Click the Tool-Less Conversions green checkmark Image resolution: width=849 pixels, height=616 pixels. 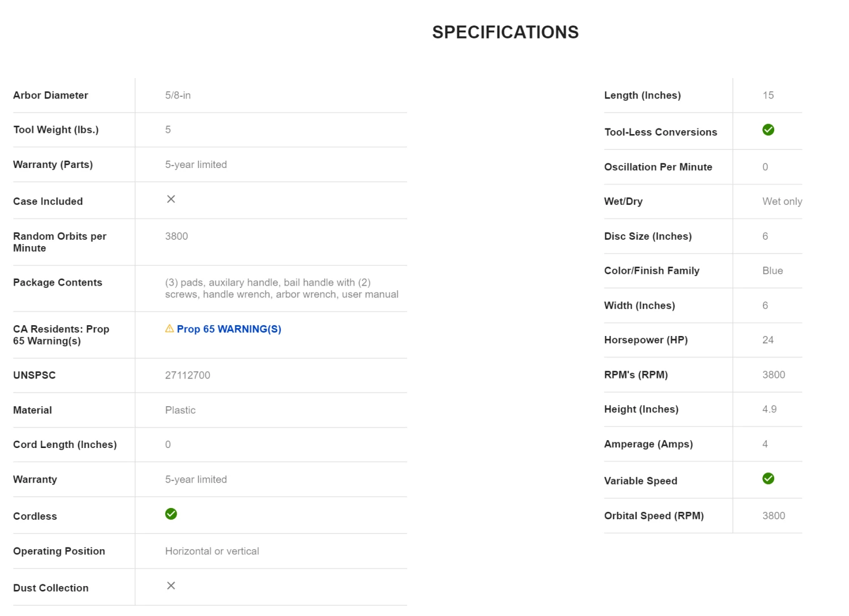[x=768, y=130]
